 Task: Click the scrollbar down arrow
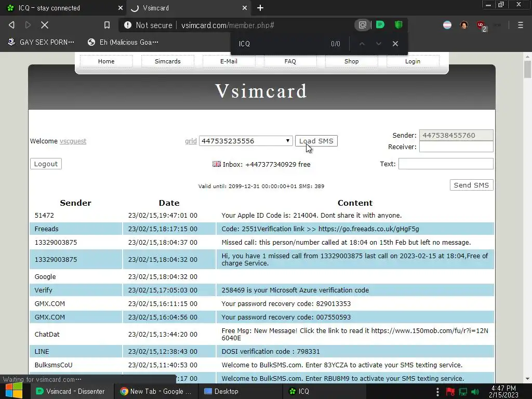click(x=527, y=379)
